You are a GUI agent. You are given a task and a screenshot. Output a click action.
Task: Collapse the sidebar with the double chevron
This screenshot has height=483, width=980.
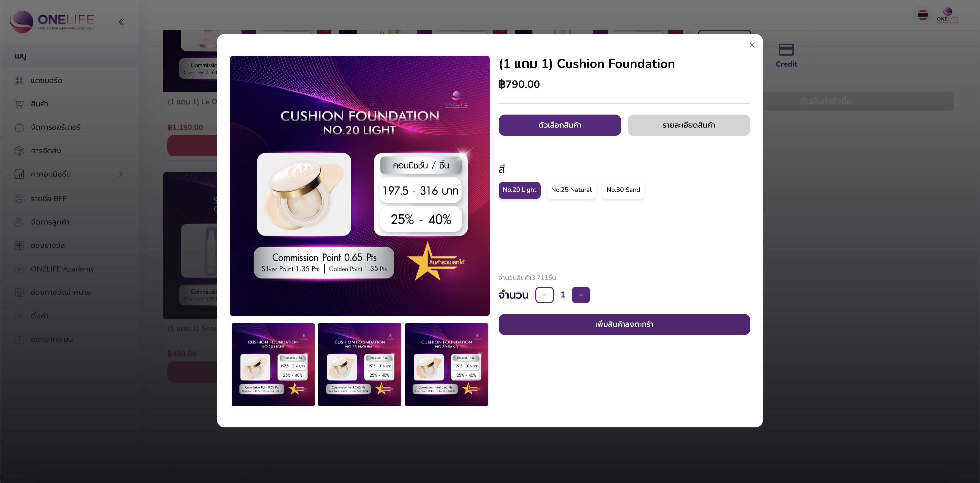tap(121, 22)
